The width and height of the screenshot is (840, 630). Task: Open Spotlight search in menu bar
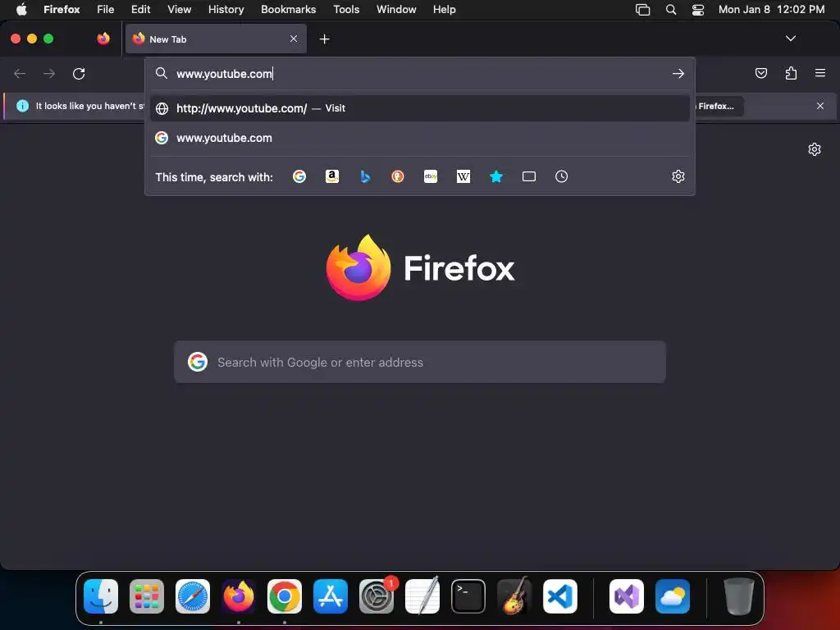[671, 9]
